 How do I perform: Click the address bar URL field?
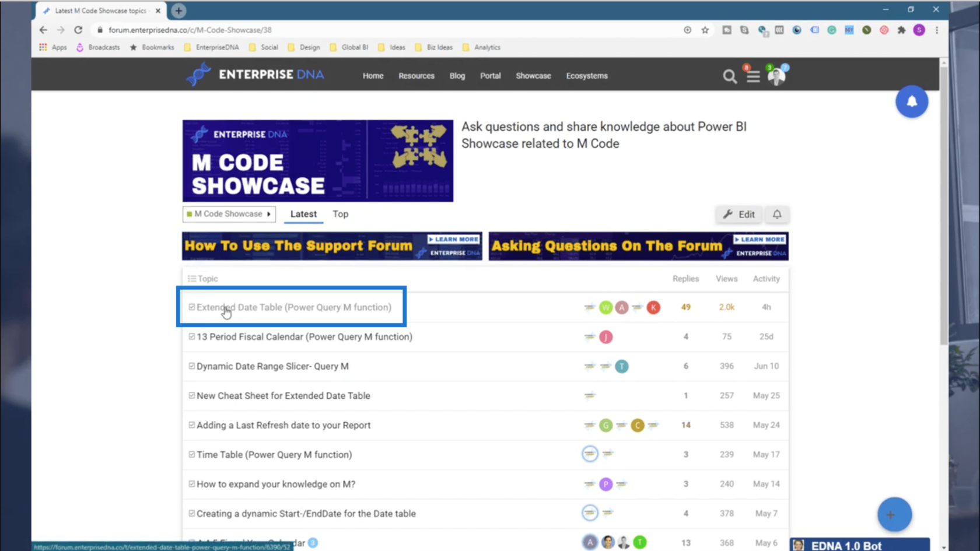[x=385, y=30]
